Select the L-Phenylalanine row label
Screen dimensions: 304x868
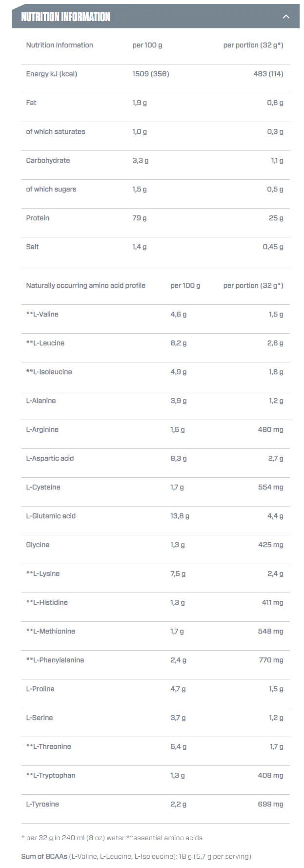[55, 660]
